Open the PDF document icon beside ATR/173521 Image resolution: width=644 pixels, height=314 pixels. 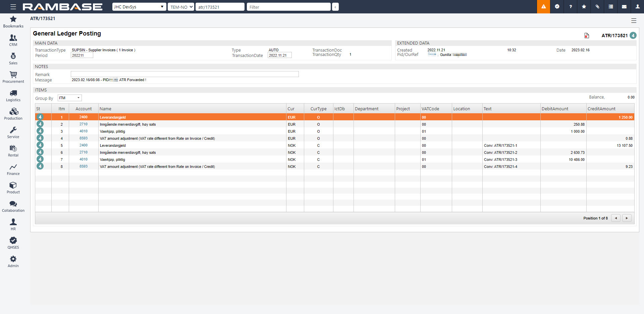(x=587, y=36)
